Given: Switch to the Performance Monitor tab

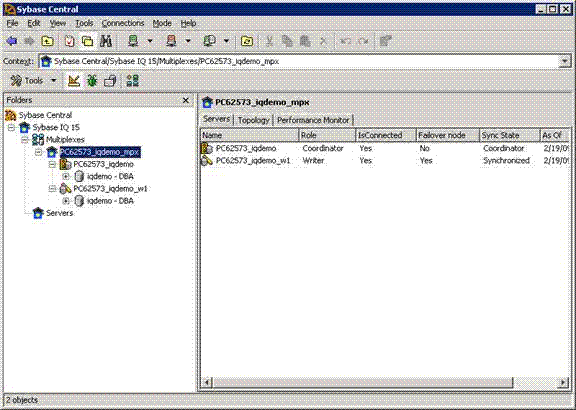Looking at the screenshot, I should pyautogui.click(x=313, y=120).
